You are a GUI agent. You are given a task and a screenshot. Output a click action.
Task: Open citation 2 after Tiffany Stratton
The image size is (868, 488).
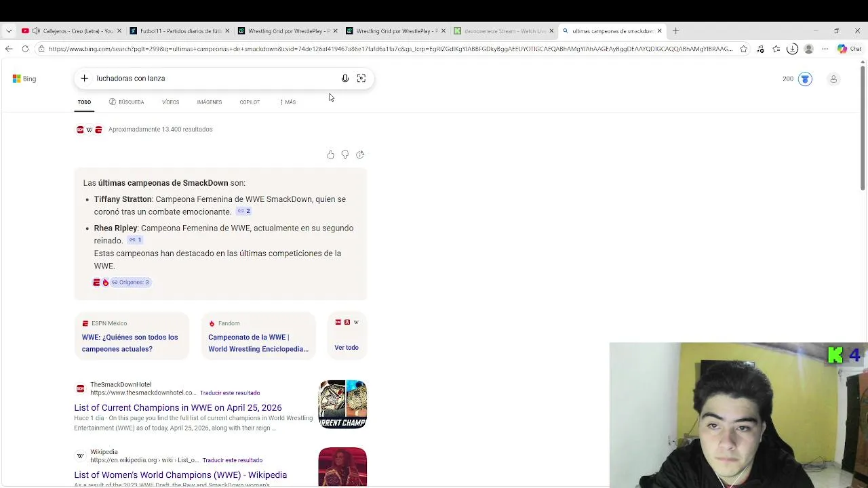tap(243, 211)
